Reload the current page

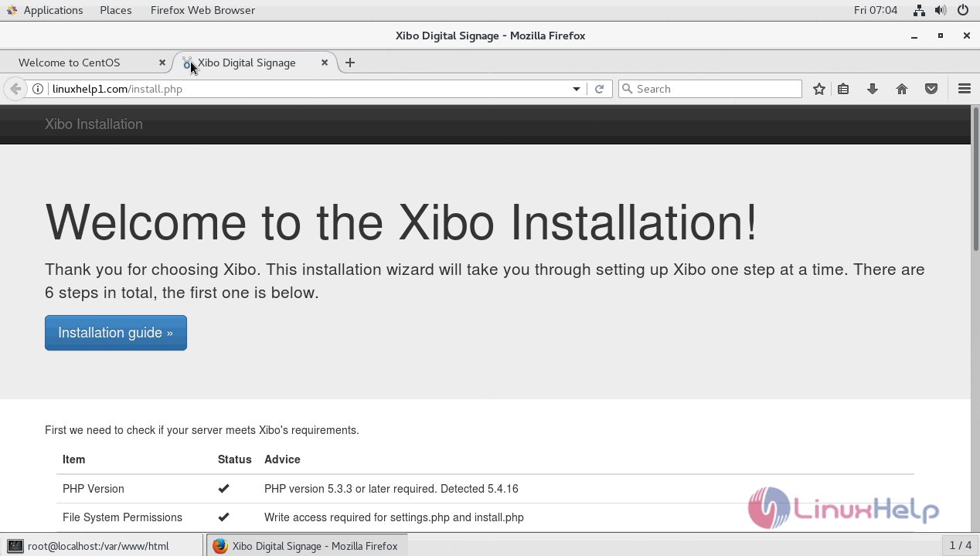[x=599, y=89]
